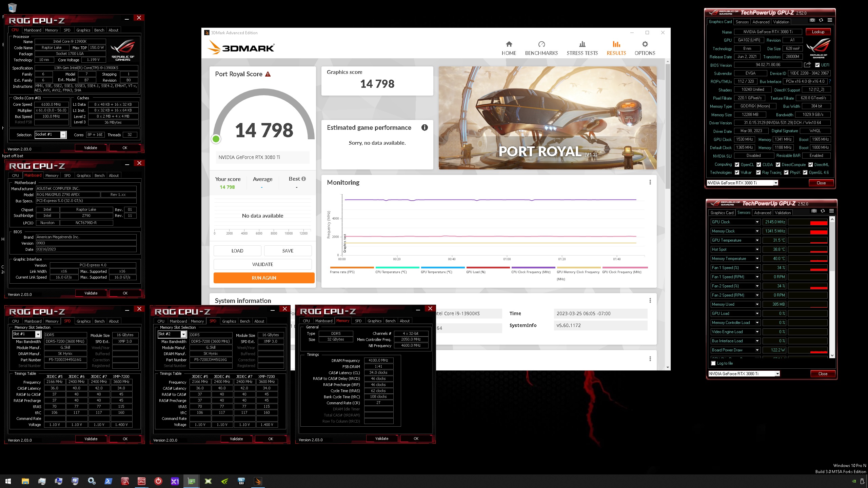The height and width of the screenshot is (488, 868).
Task: Expand Hot Spot sensor dropdown
Action: point(757,249)
